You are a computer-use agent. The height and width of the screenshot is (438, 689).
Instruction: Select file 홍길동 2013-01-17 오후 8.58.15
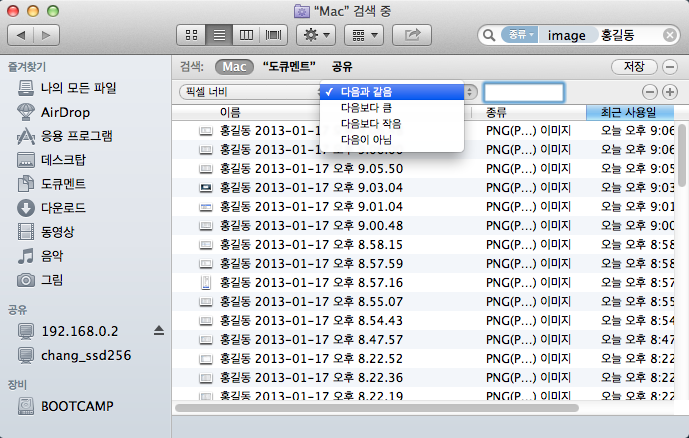[x=311, y=245]
